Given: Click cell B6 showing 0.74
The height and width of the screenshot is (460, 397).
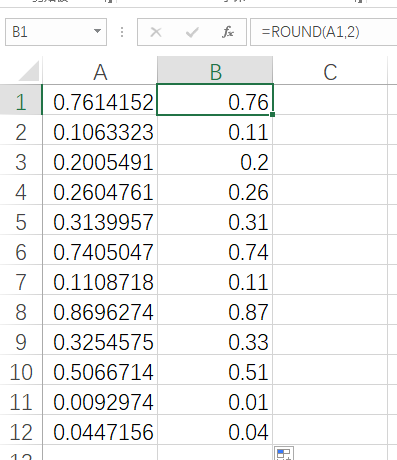Looking at the screenshot, I should click(x=215, y=250).
